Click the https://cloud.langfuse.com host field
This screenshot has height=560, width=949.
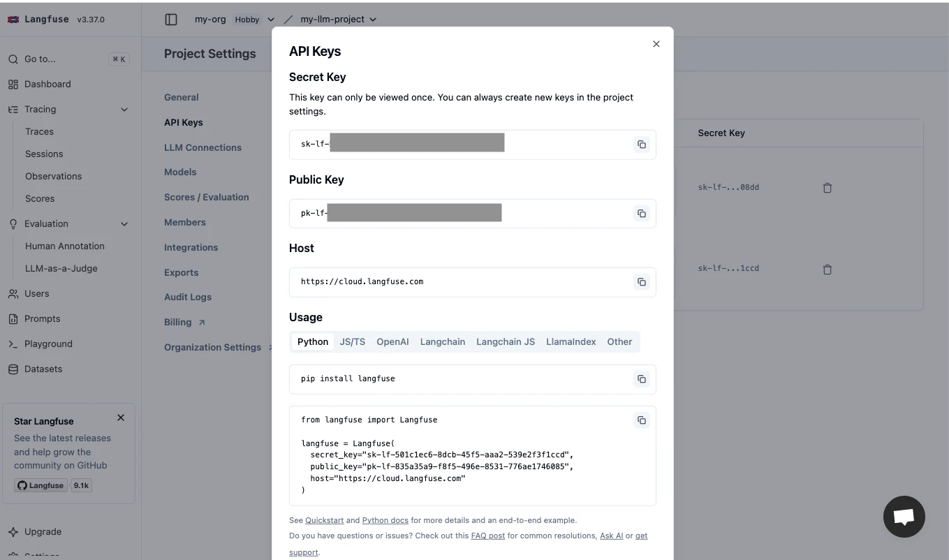[473, 282]
